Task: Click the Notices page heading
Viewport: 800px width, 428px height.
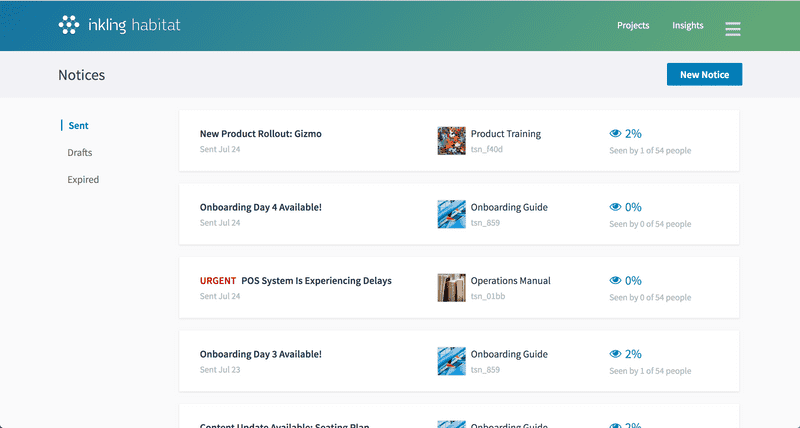Action: pos(82,75)
